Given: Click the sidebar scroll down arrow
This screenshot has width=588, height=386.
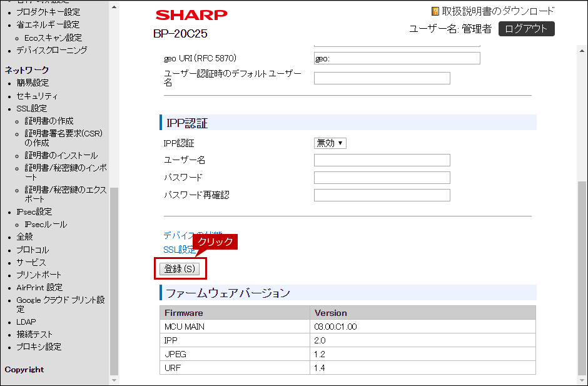Looking at the screenshot, I should point(114,380).
